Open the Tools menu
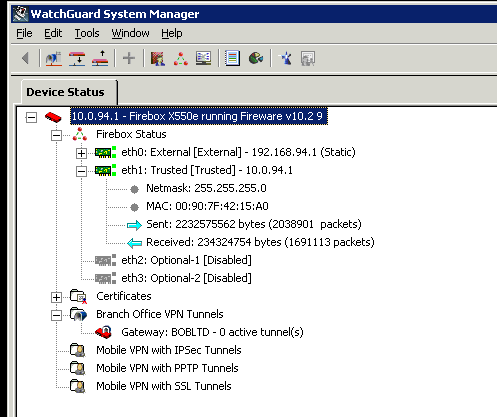The image size is (497, 417). [x=87, y=33]
